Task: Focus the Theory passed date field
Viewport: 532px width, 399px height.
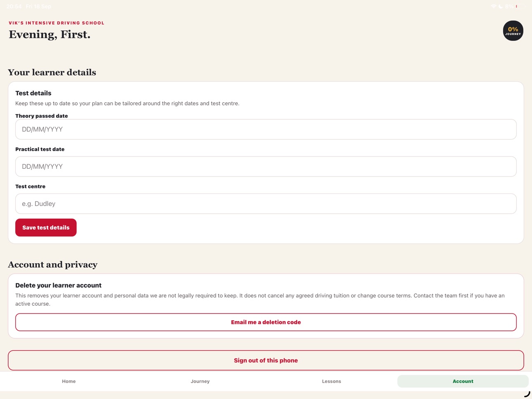Action: [x=266, y=129]
